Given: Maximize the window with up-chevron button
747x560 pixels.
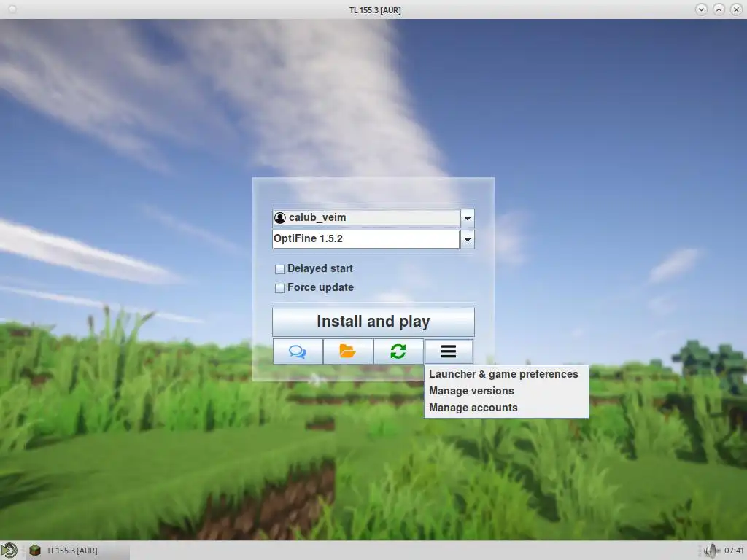Looking at the screenshot, I should click(719, 9).
